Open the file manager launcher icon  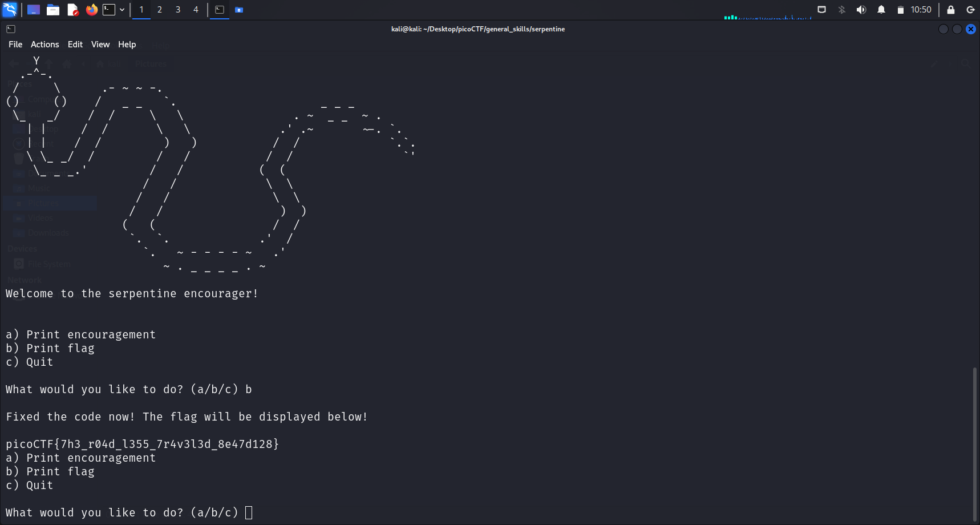[x=53, y=10]
